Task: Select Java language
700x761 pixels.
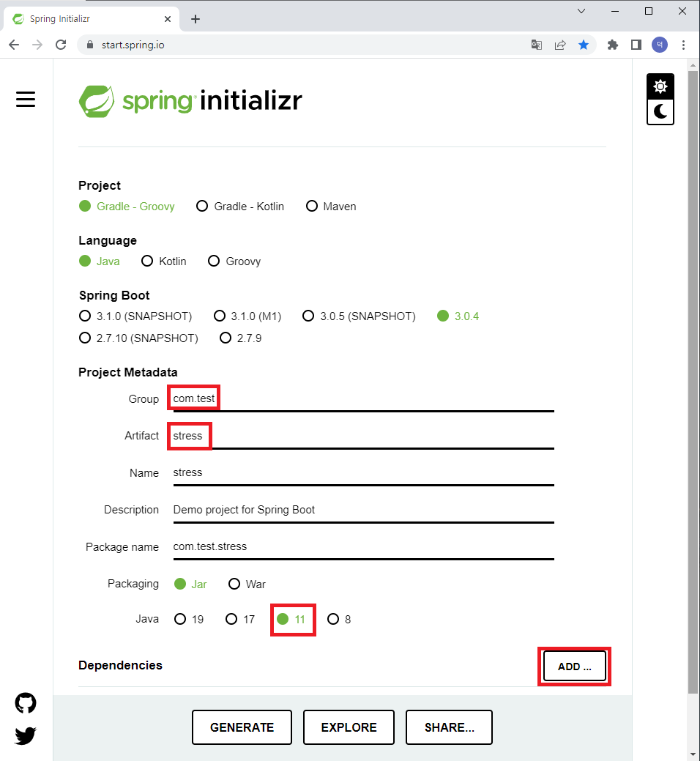Action: (100, 261)
